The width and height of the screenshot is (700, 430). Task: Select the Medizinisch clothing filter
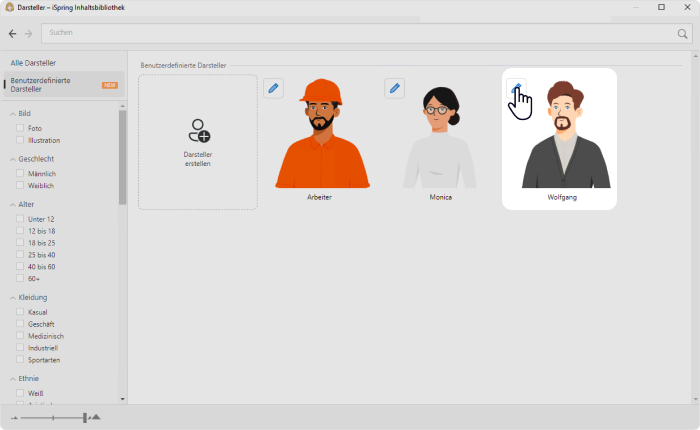(20, 336)
